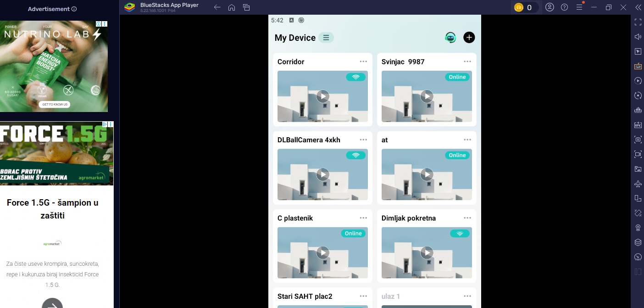Click Online badge on C plastenik
The image size is (644, 308).
click(353, 233)
